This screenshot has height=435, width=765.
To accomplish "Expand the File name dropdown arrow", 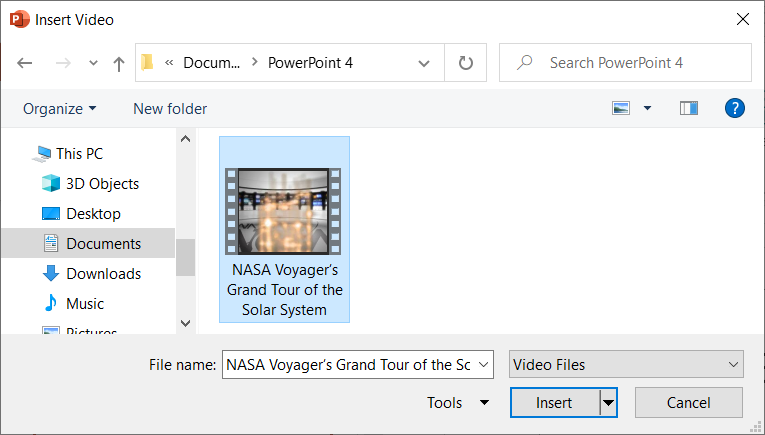I will tap(483, 364).
